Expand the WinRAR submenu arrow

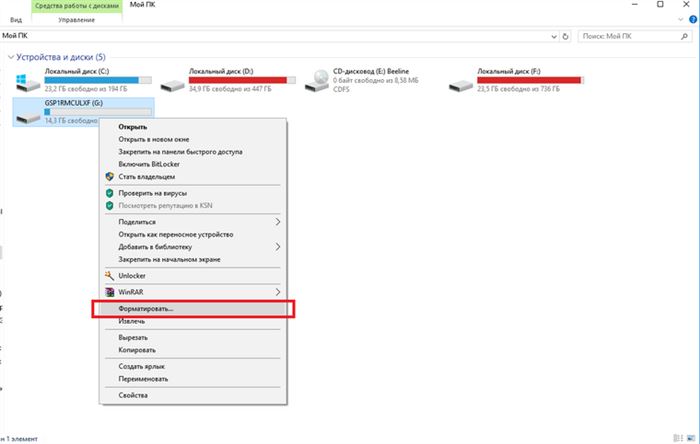pyautogui.click(x=278, y=292)
